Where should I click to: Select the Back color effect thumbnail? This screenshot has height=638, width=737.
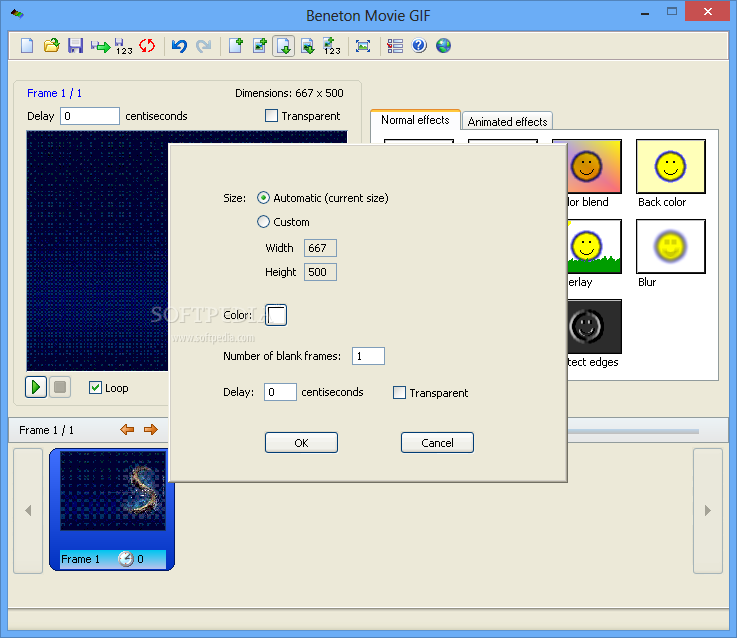pos(671,166)
